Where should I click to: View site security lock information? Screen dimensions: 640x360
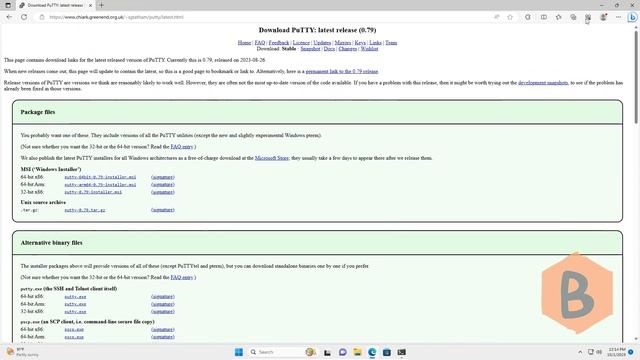[x=42, y=17]
